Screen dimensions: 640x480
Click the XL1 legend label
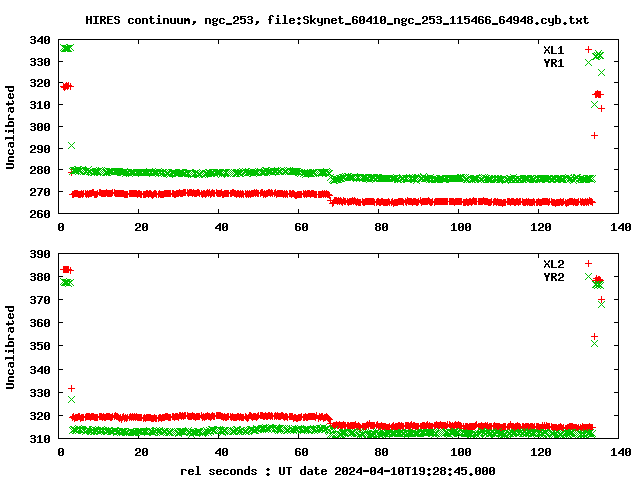point(553,50)
